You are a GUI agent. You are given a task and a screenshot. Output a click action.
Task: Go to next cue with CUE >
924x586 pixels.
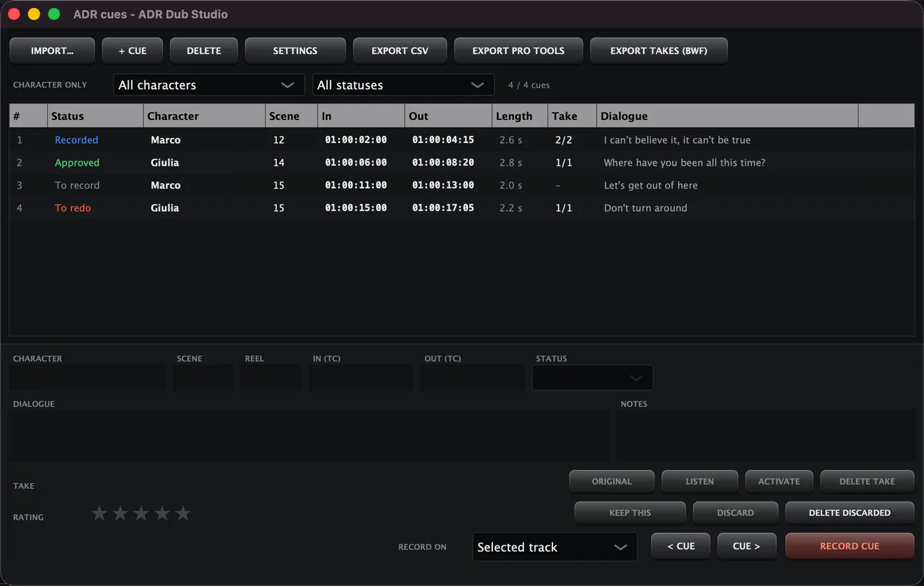coord(746,546)
